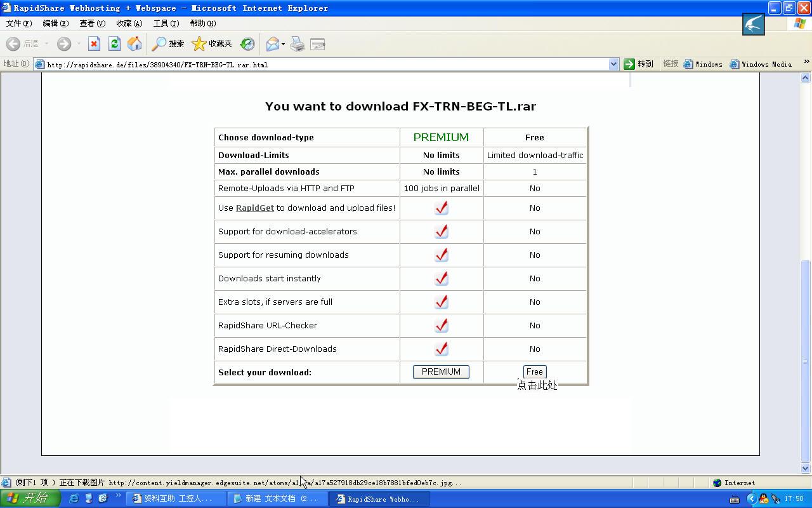Open the 收藏(A) menu
This screenshot has height=508, width=812.
point(129,23)
